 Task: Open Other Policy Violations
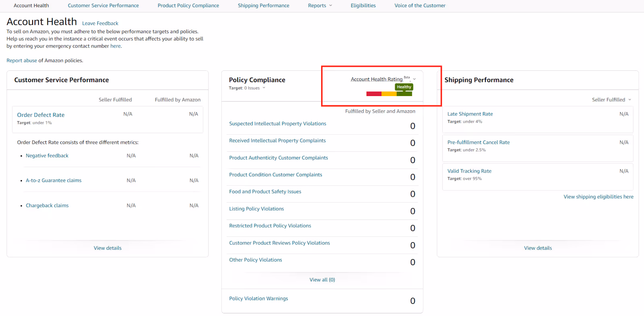(x=256, y=260)
